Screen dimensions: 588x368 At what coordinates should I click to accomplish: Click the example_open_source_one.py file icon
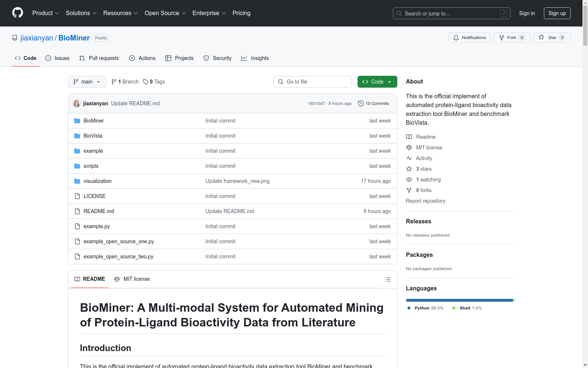tap(77, 241)
